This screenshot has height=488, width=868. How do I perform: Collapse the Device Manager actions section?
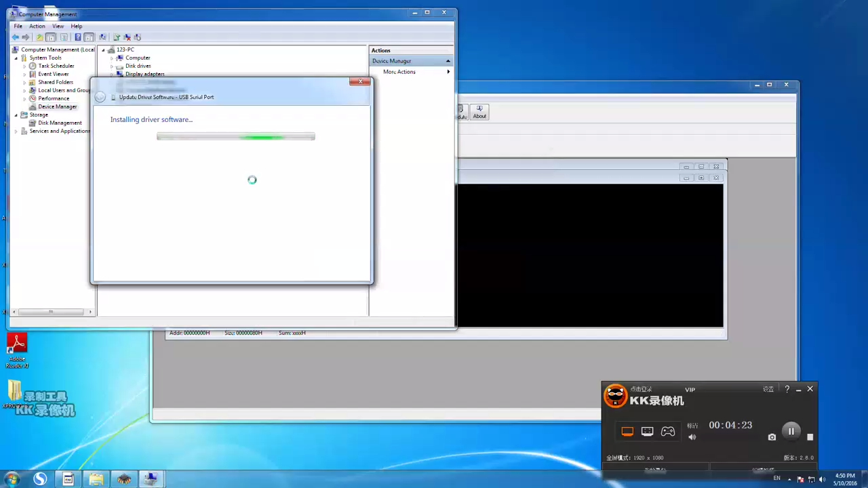point(448,61)
